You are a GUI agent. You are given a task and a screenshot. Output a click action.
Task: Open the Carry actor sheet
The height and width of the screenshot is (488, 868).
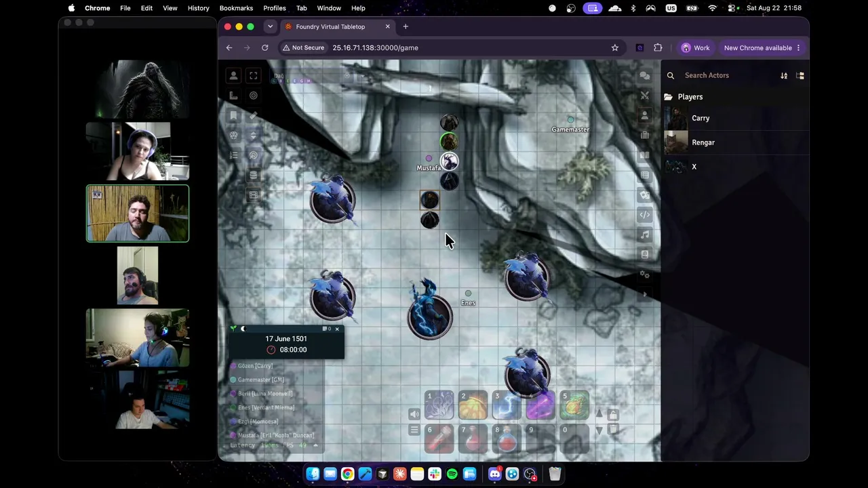tap(735, 118)
